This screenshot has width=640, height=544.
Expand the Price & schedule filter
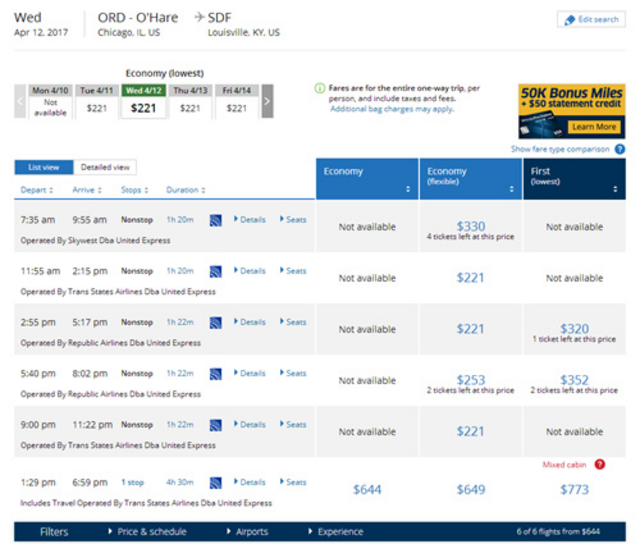point(147,532)
